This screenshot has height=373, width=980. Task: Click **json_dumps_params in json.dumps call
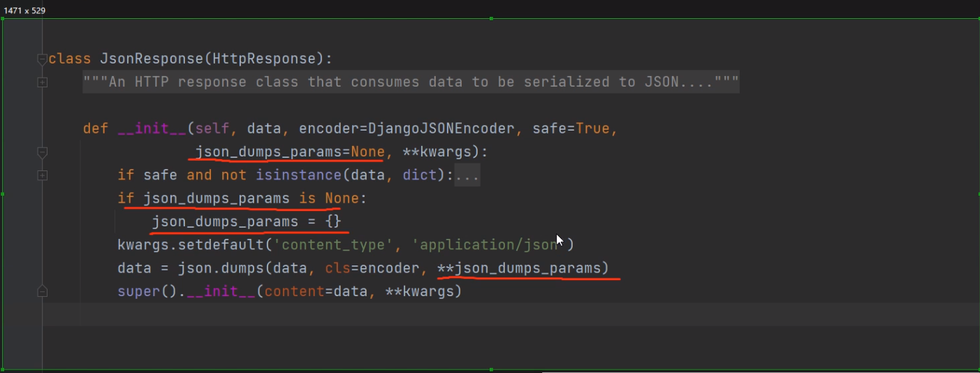519,268
